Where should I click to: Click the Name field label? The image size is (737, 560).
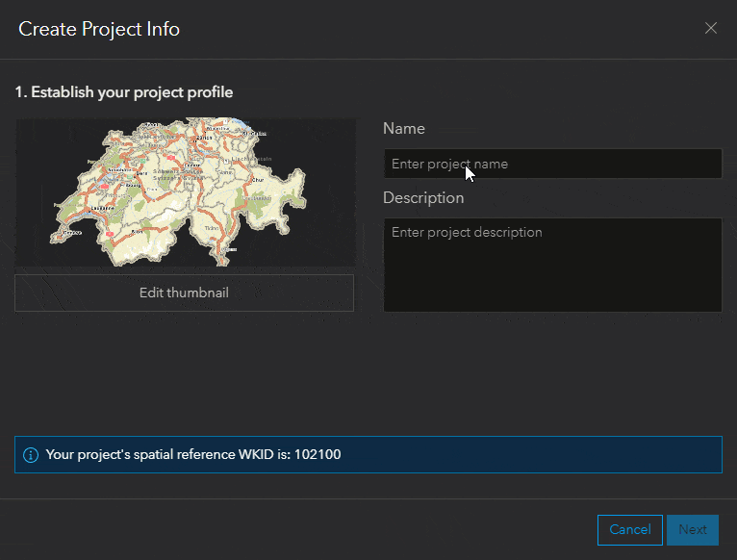coord(404,129)
